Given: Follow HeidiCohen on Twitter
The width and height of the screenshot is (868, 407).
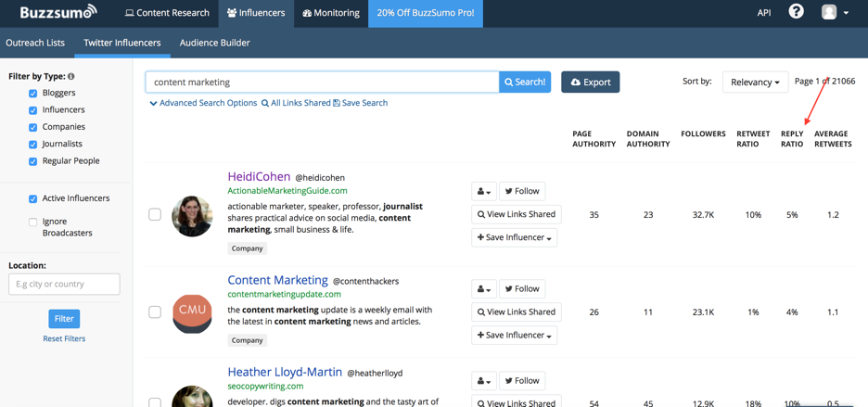Looking at the screenshot, I should click(x=522, y=191).
